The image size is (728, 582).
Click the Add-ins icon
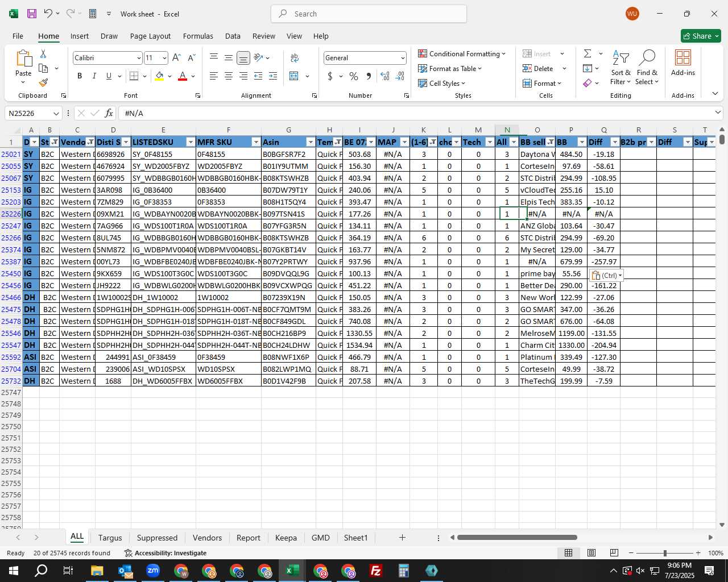point(682,63)
